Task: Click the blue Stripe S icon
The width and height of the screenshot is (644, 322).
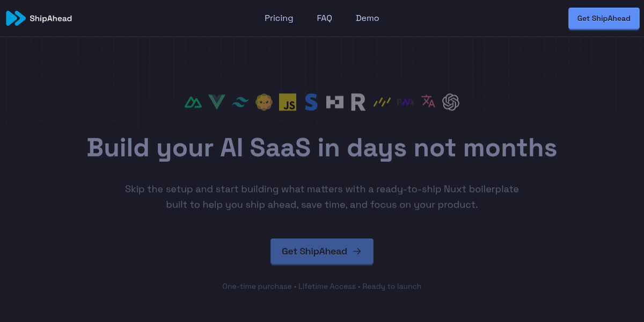Action: click(x=311, y=102)
